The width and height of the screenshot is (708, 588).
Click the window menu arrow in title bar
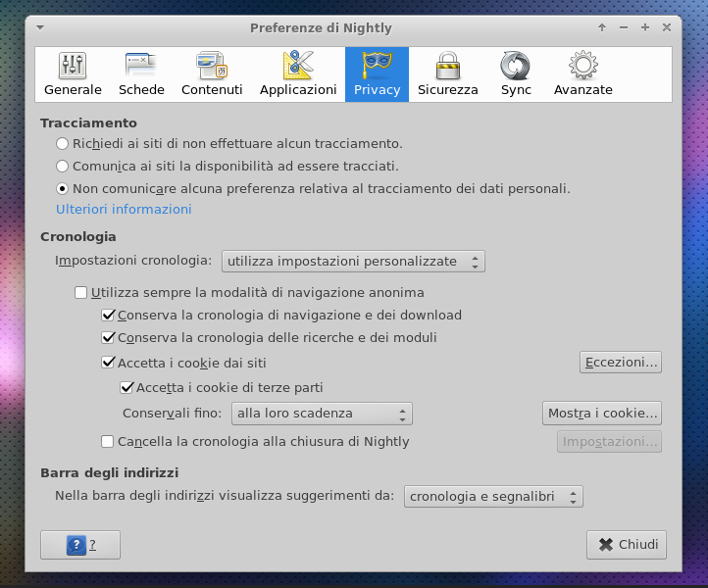40,28
